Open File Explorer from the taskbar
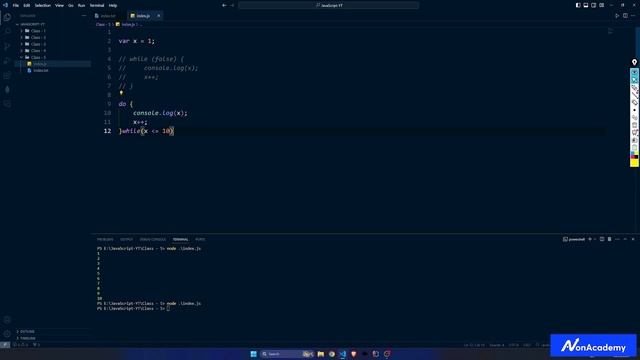 click(320, 354)
